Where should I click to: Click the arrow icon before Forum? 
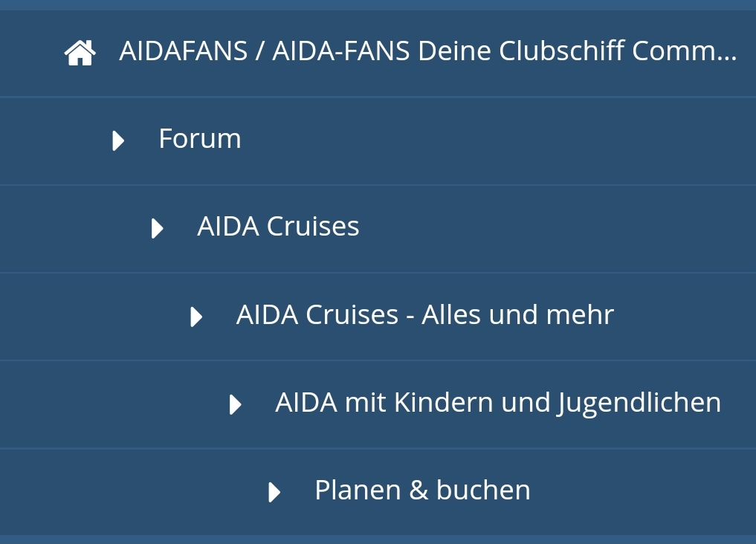point(118,140)
